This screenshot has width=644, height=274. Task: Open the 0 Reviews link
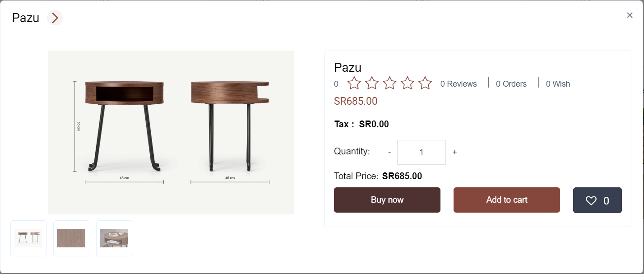[x=459, y=84]
